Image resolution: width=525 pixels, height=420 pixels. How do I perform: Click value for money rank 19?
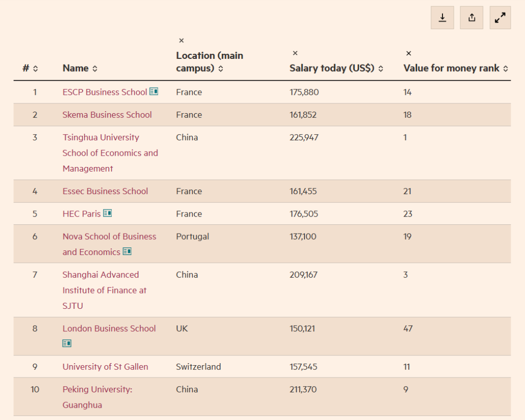click(x=407, y=237)
